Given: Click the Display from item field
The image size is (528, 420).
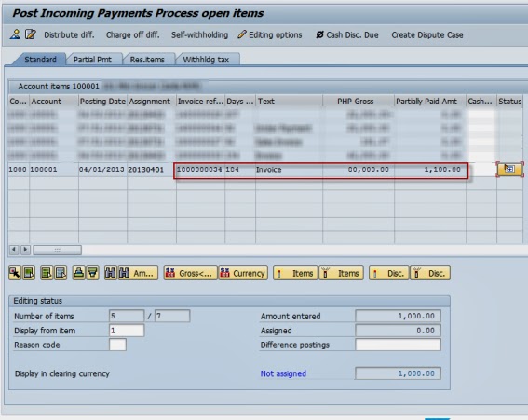Looking at the screenshot, I should coord(127,331).
